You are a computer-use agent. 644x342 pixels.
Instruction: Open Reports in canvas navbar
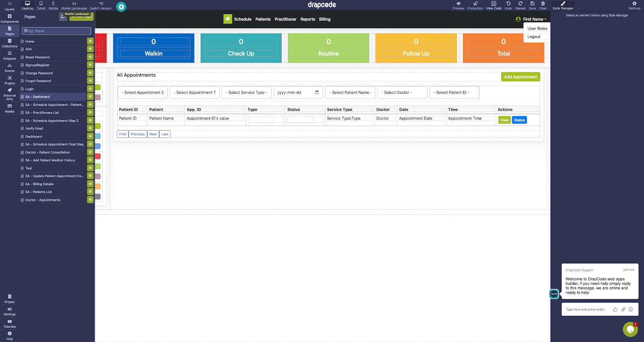pos(308,19)
